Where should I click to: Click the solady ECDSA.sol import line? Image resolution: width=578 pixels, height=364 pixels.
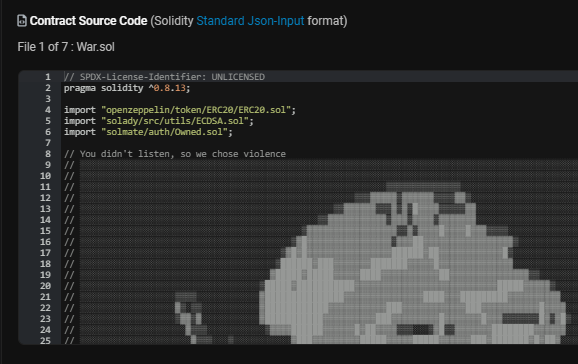click(x=159, y=121)
